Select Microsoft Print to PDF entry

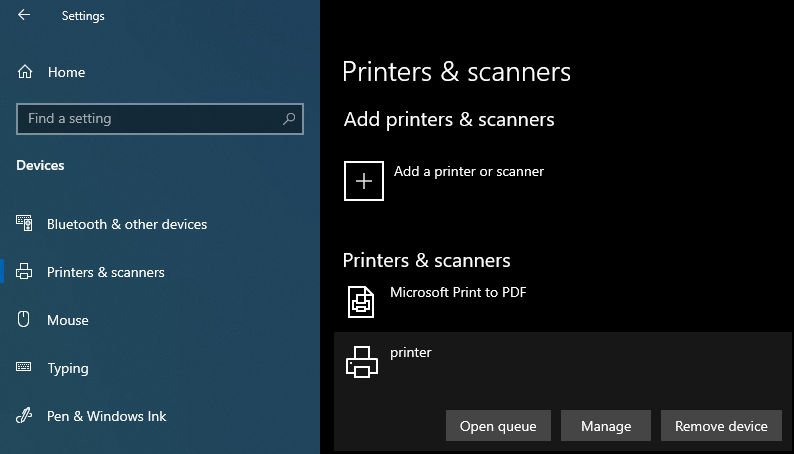point(563,303)
